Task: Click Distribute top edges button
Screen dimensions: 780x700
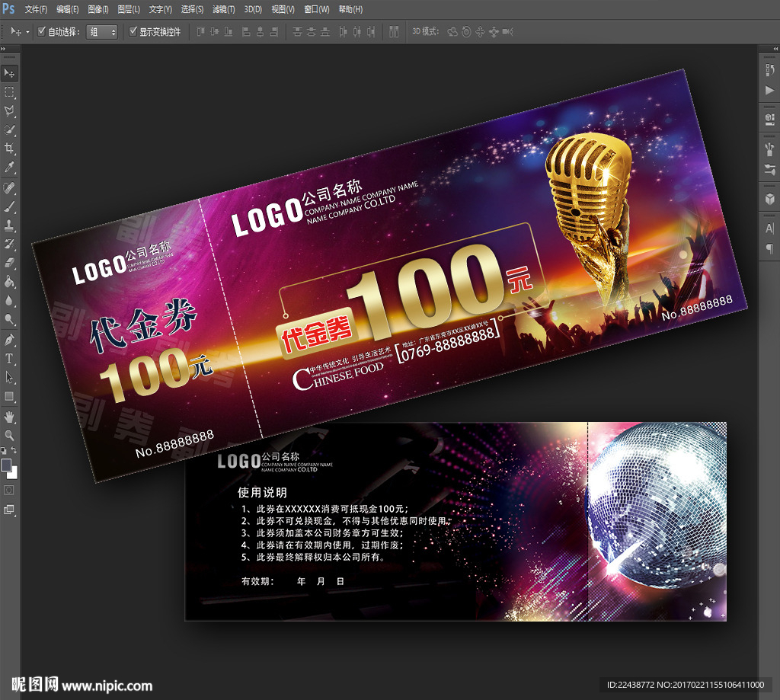Action: pyautogui.click(x=298, y=32)
